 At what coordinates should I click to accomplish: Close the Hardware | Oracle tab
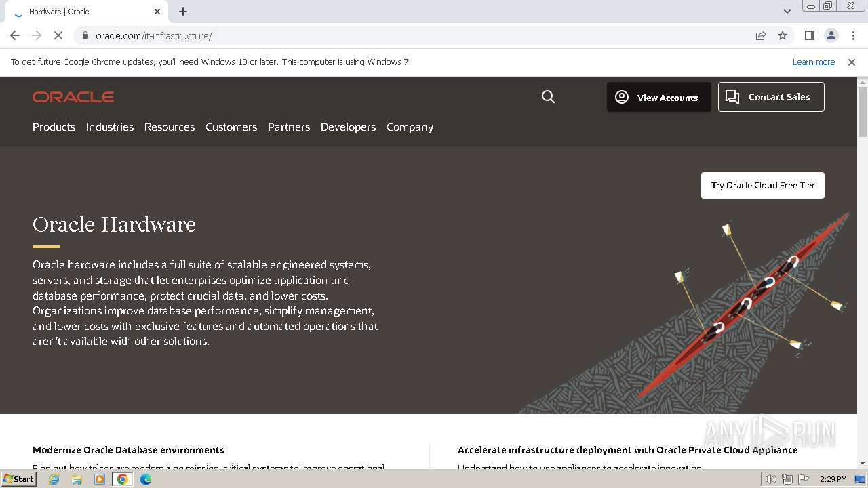157,12
